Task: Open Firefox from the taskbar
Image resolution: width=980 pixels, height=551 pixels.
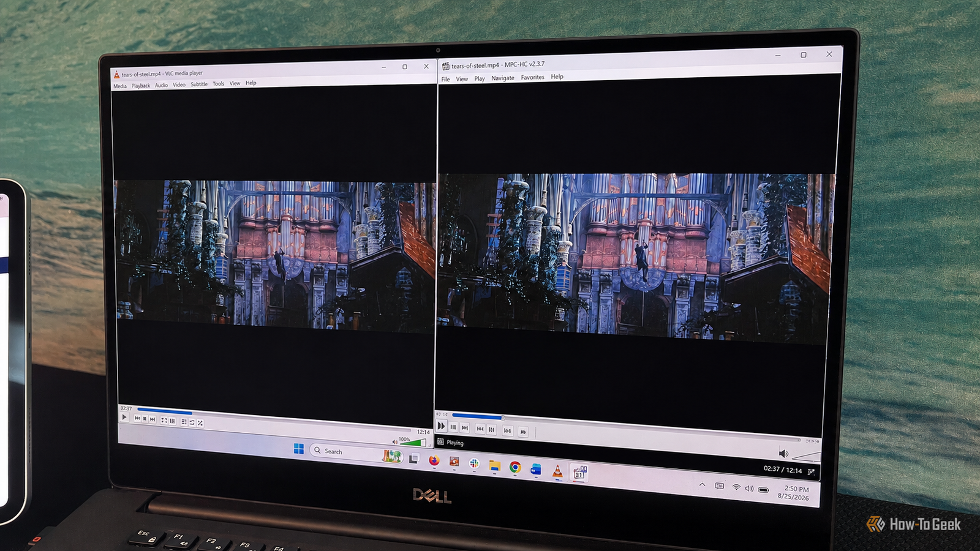Action: tap(434, 460)
